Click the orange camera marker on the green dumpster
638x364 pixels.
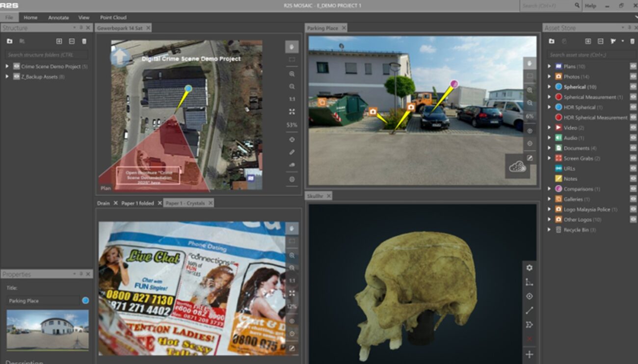tap(322, 102)
